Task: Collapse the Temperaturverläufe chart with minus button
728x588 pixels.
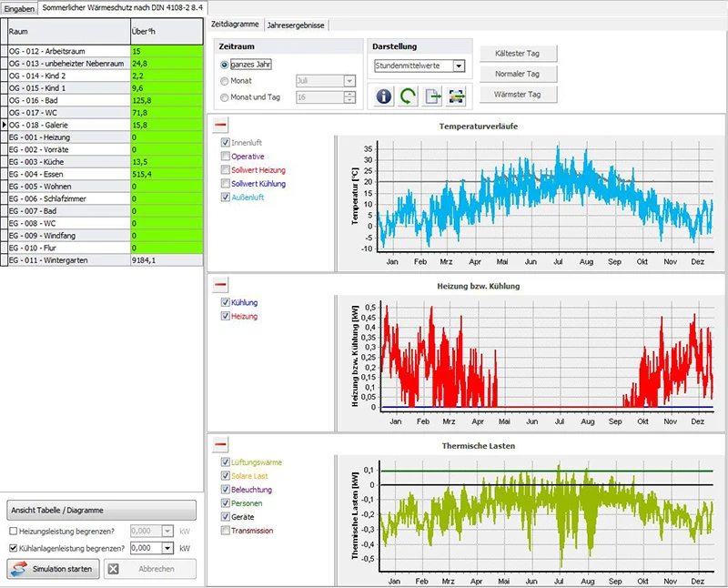Action: (221, 125)
